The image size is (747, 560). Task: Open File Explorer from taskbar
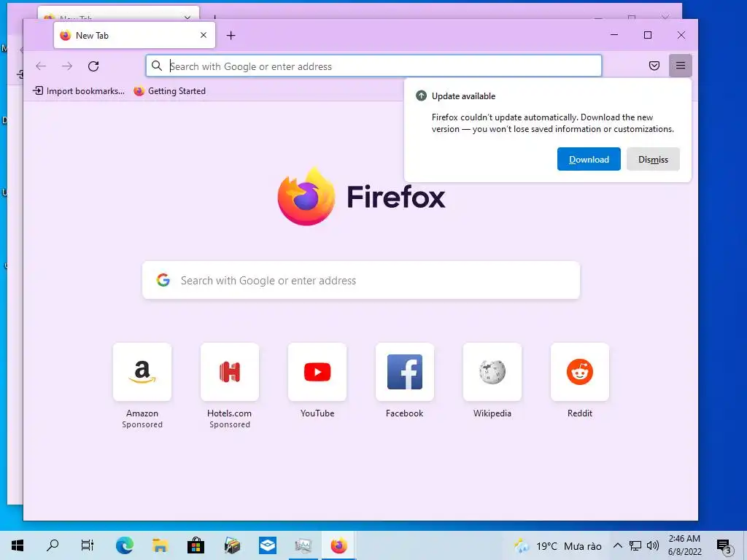[160, 545]
